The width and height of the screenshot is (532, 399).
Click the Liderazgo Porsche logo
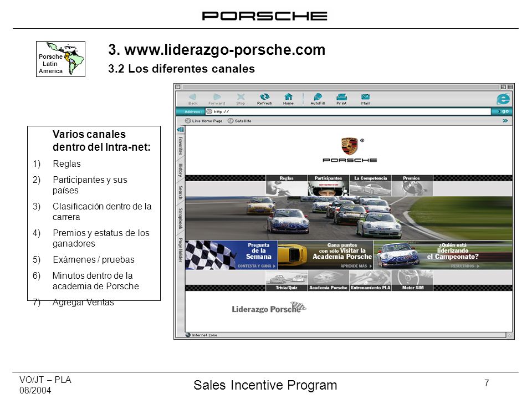click(269, 308)
